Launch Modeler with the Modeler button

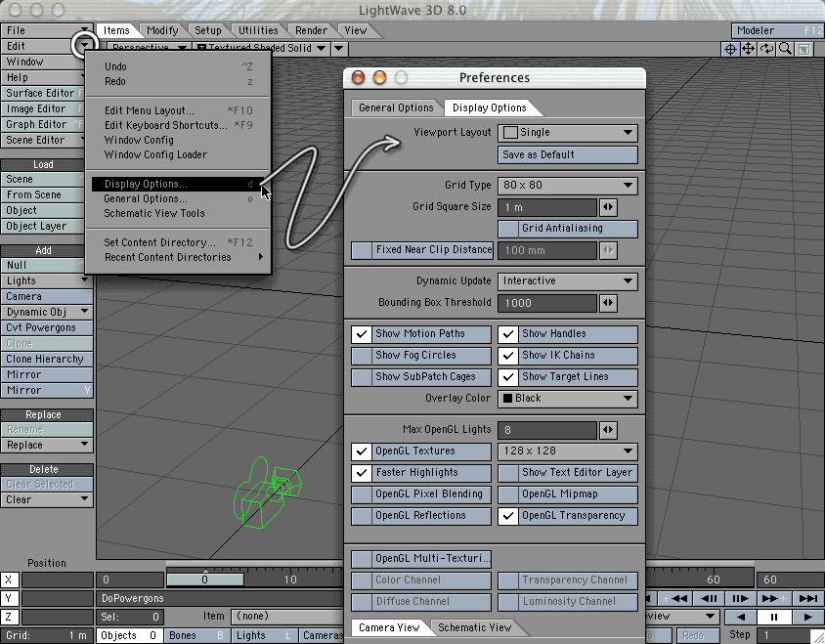coord(778,30)
